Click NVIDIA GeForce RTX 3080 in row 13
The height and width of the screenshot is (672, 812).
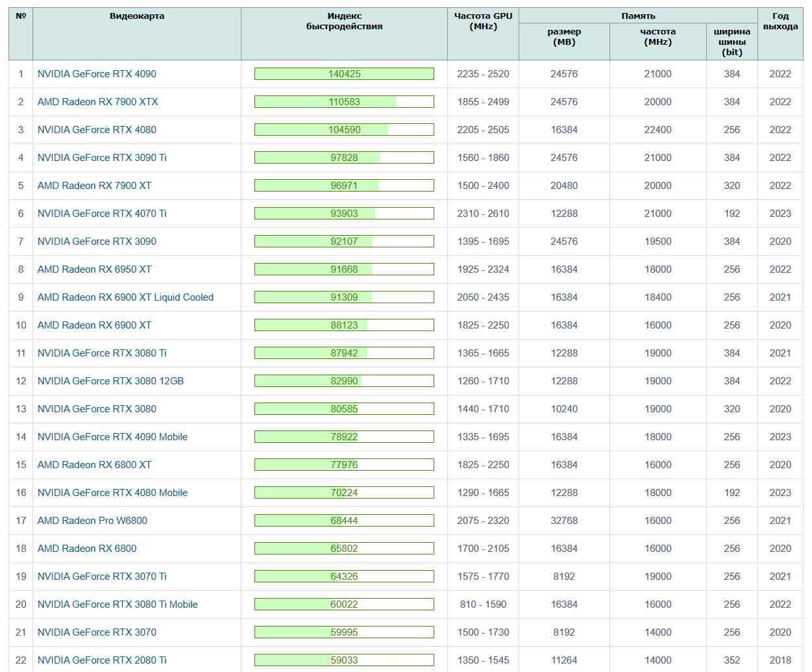click(97, 409)
